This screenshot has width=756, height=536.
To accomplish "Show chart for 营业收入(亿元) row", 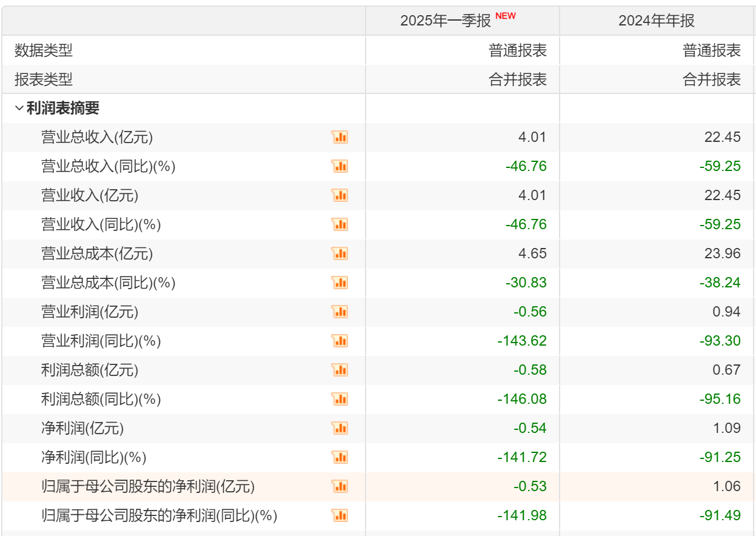I will click(340, 195).
